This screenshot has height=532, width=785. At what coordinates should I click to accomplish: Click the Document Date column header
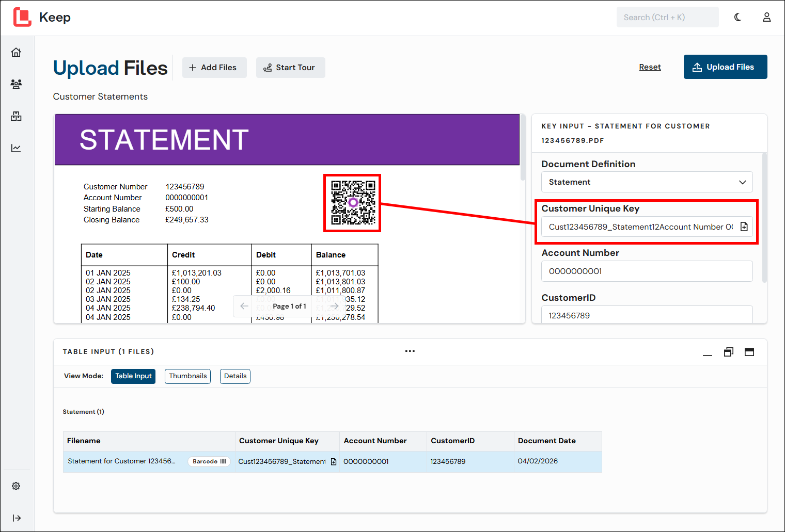[558, 441]
